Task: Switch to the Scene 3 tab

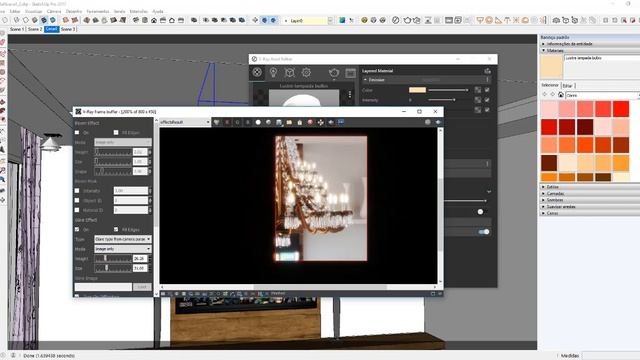Action: click(68, 29)
